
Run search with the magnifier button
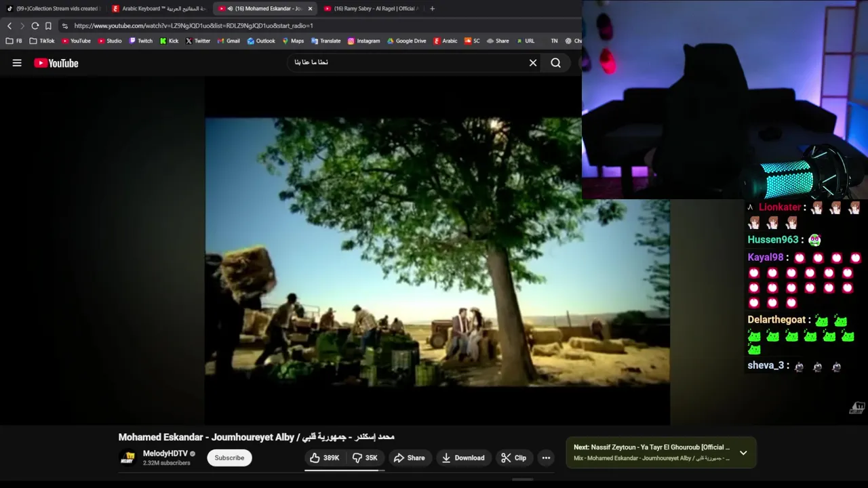point(555,63)
